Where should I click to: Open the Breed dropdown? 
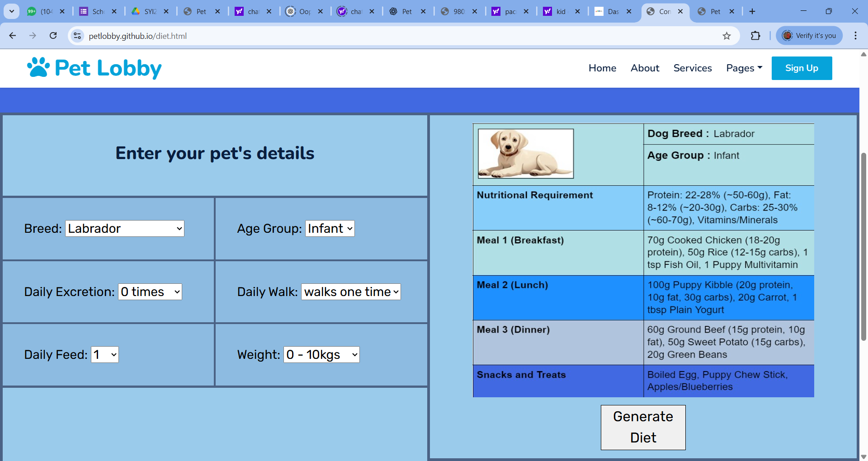124,228
